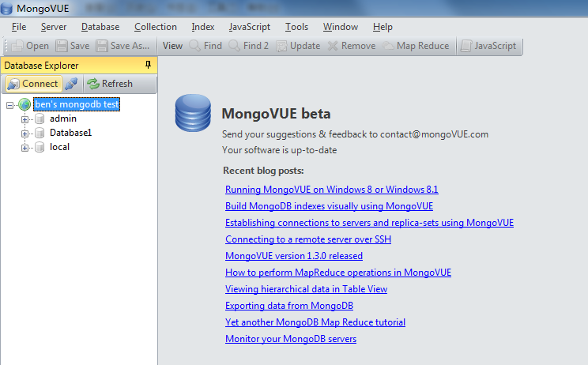Open Yet another MongoDB Map Reduce tutorial
588x365 pixels.
pyautogui.click(x=315, y=322)
